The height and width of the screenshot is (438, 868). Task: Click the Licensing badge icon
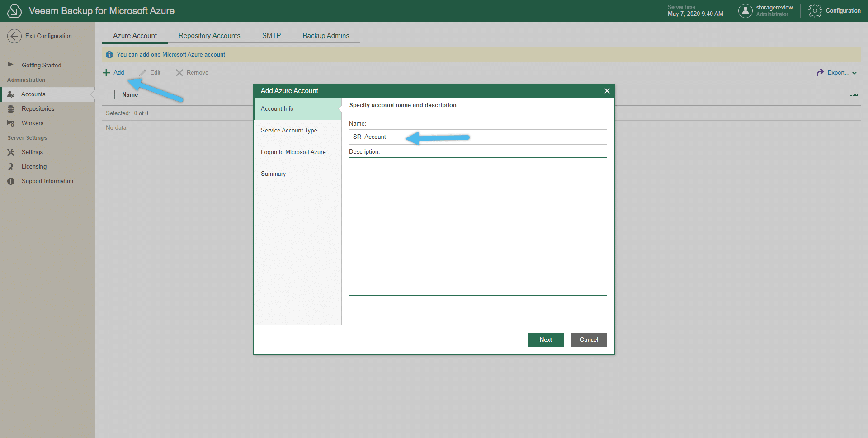(11, 167)
